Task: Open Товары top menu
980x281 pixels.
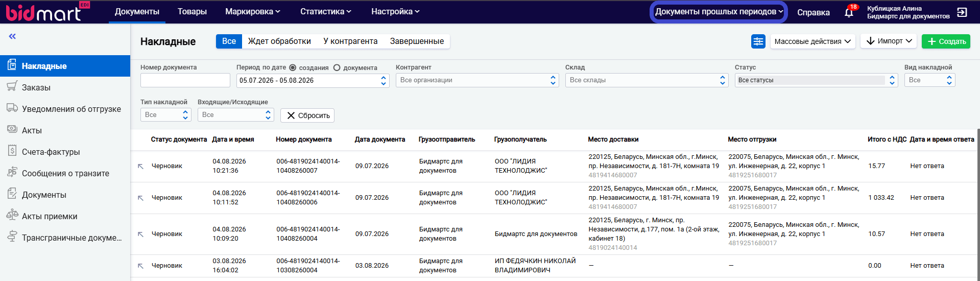Action: (x=192, y=11)
